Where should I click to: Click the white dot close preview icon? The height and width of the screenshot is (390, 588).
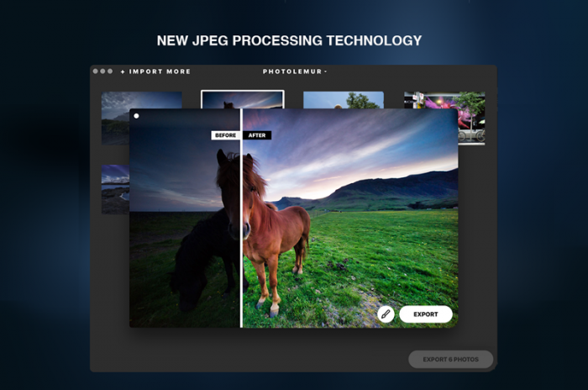click(136, 116)
